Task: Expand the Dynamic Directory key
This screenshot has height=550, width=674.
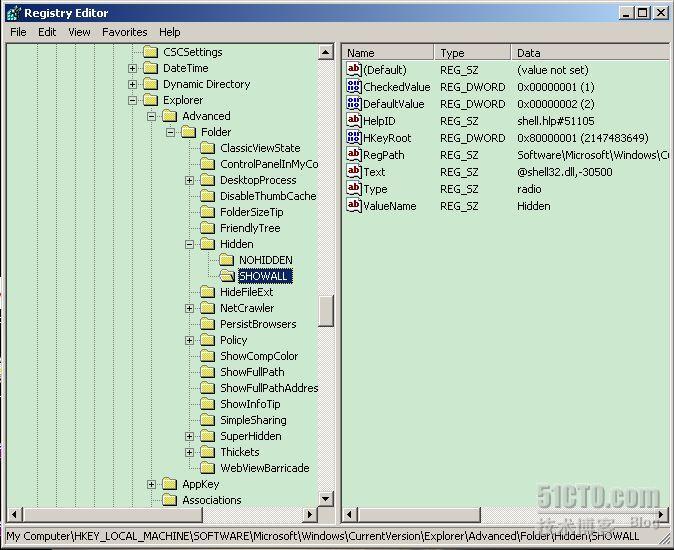Action: 132,84
